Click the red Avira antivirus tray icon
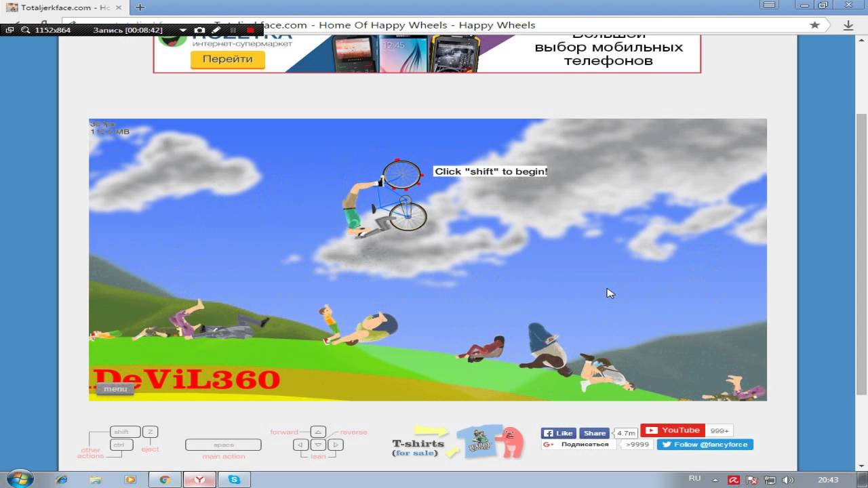 click(734, 480)
